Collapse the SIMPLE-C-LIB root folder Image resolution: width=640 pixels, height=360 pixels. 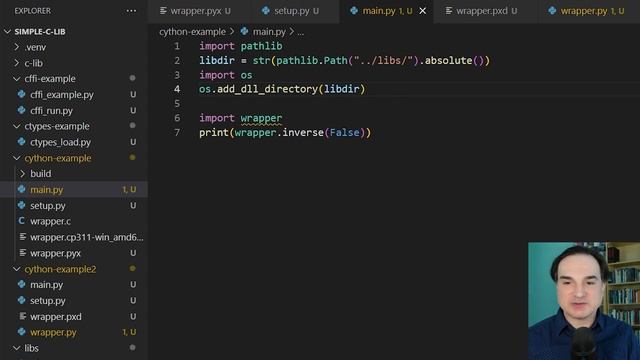pos(7,31)
